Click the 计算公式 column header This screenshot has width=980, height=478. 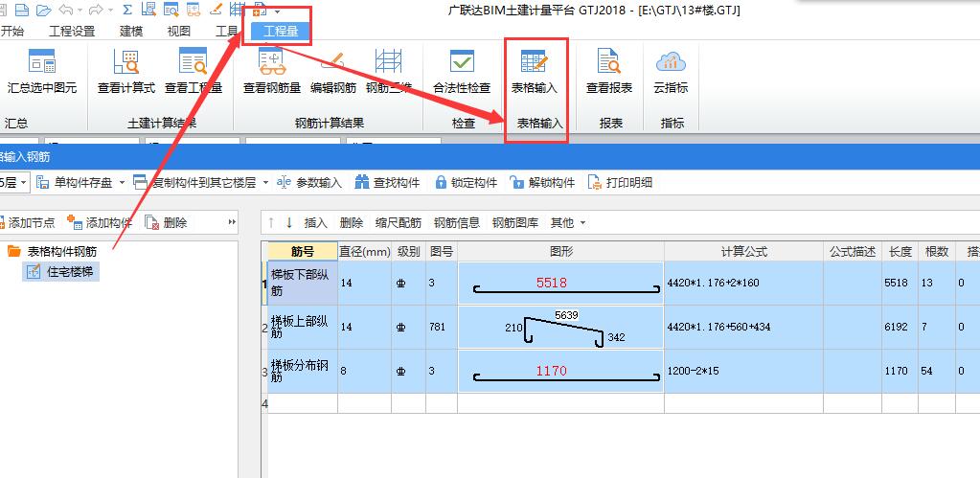pyautogui.click(x=743, y=252)
